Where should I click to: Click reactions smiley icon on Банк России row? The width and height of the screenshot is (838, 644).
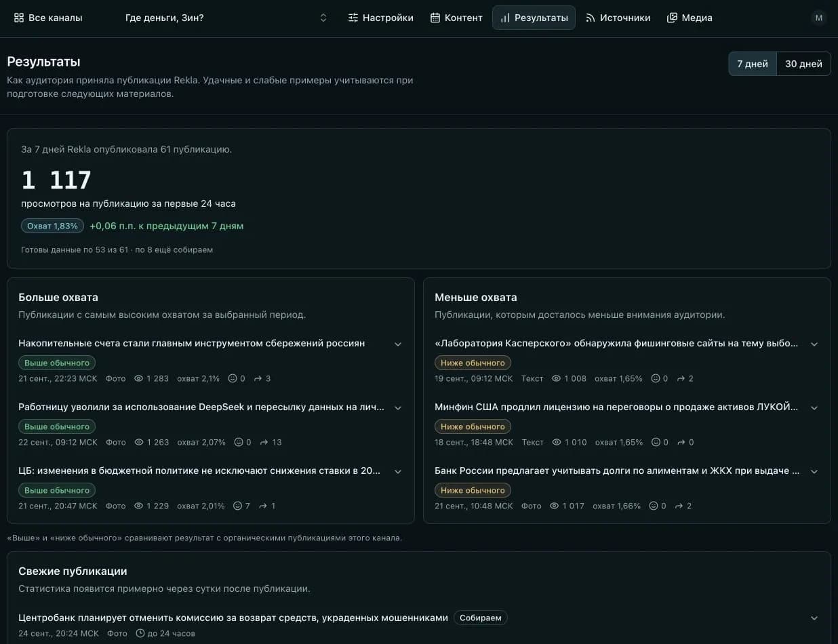coord(654,506)
